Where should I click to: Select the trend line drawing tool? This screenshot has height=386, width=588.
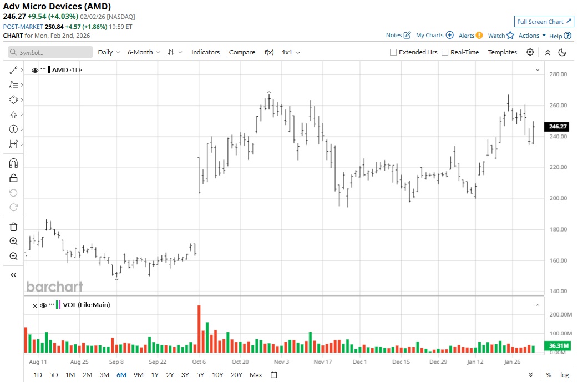pos(13,70)
